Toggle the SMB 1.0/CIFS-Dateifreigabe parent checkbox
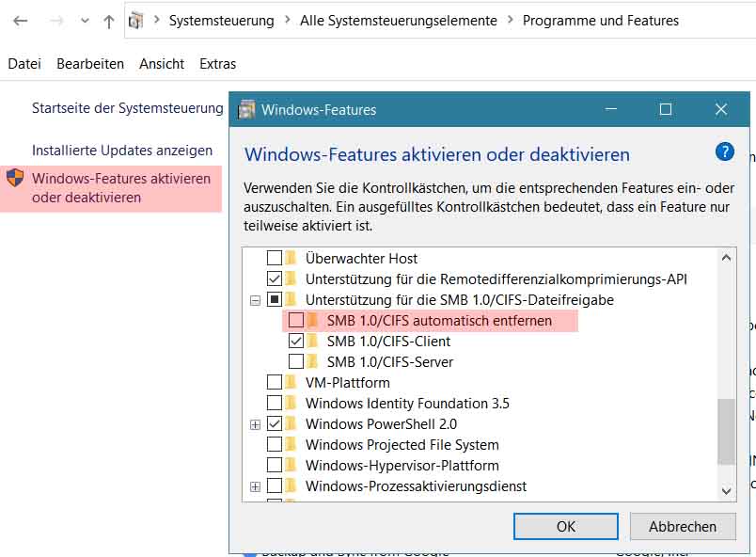 [x=275, y=299]
